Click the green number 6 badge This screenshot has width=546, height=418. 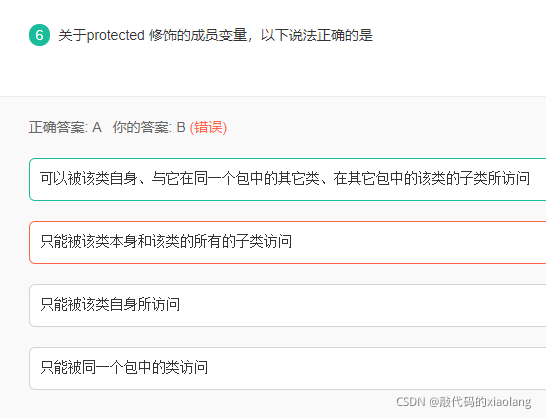coord(39,35)
